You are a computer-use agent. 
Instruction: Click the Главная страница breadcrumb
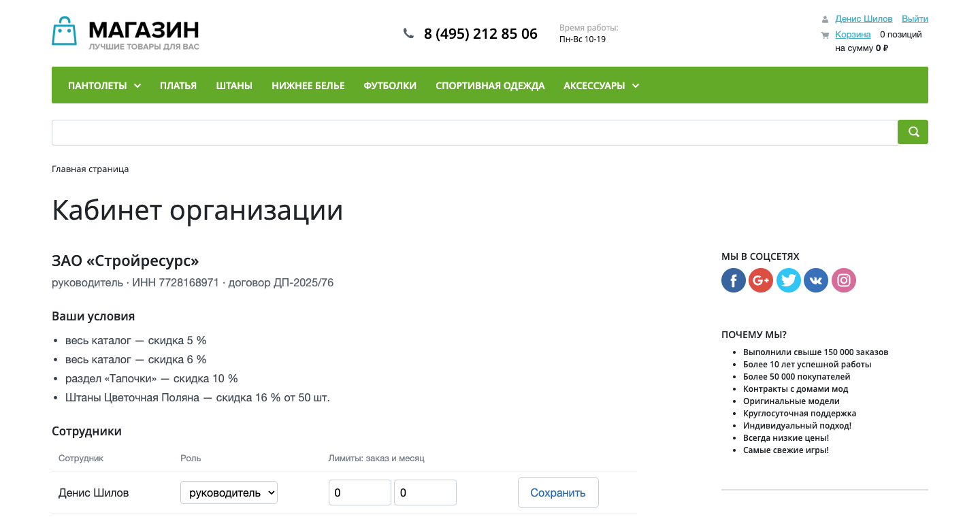90,169
